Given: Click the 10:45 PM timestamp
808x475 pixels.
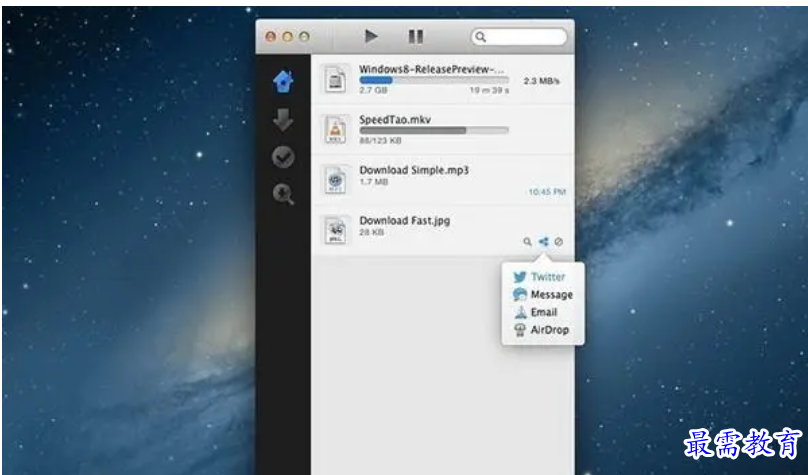Looking at the screenshot, I should pyautogui.click(x=547, y=192).
